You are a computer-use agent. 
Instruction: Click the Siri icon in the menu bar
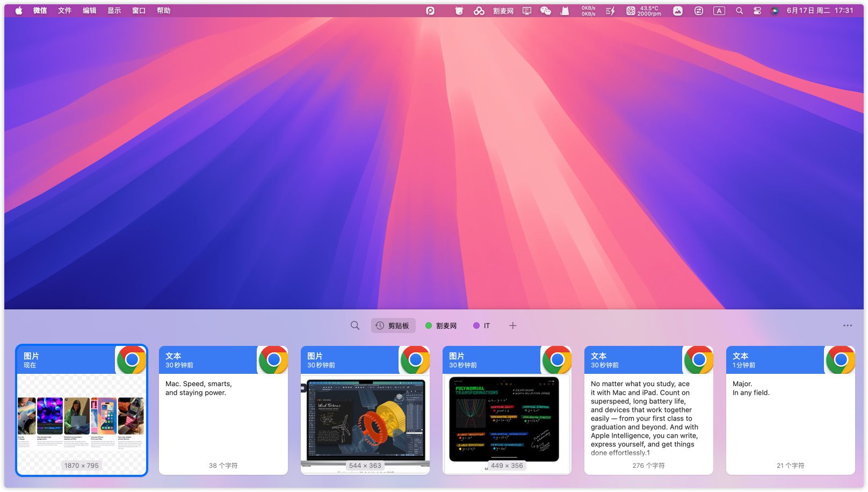point(775,11)
